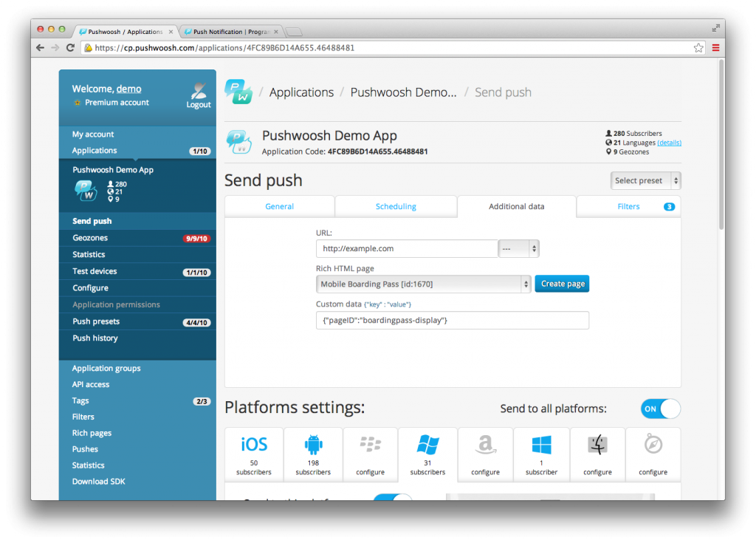Switch to the Scheduling tab
The height and width of the screenshot is (543, 756).
tap(396, 207)
